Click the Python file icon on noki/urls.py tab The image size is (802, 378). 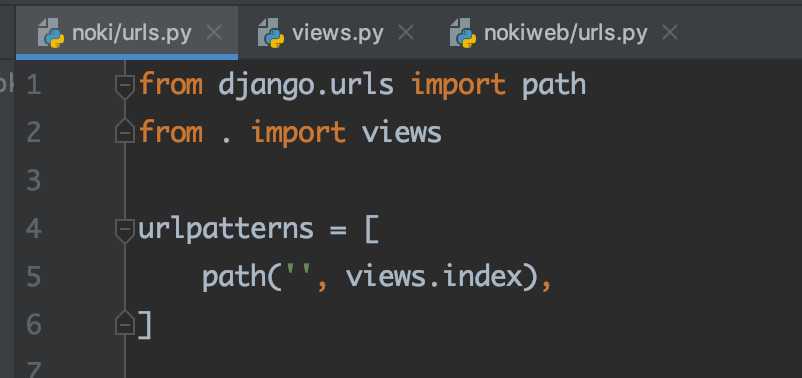pyautogui.click(x=51, y=33)
